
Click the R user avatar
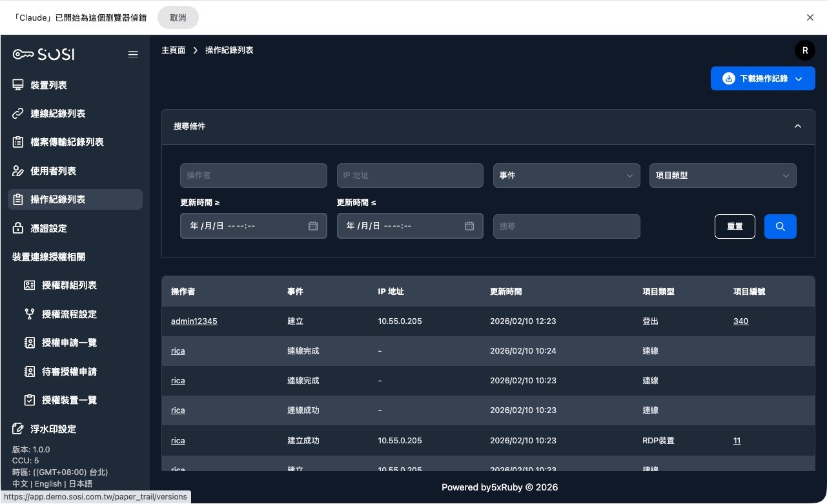point(804,50)
